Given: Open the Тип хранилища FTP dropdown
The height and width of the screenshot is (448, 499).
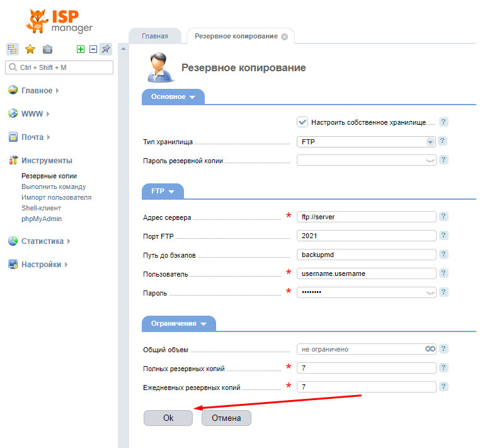Looking at the screenshot, I should (366, 142).
